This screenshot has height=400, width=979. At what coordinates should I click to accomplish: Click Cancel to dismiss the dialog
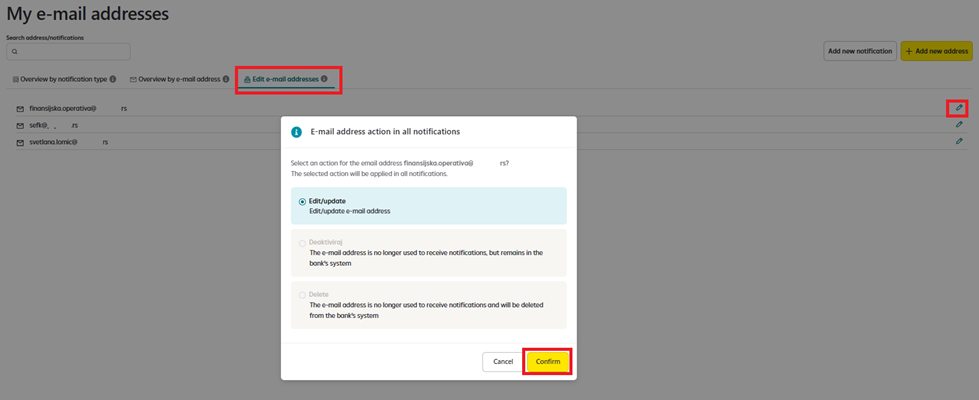click(503, 361)
